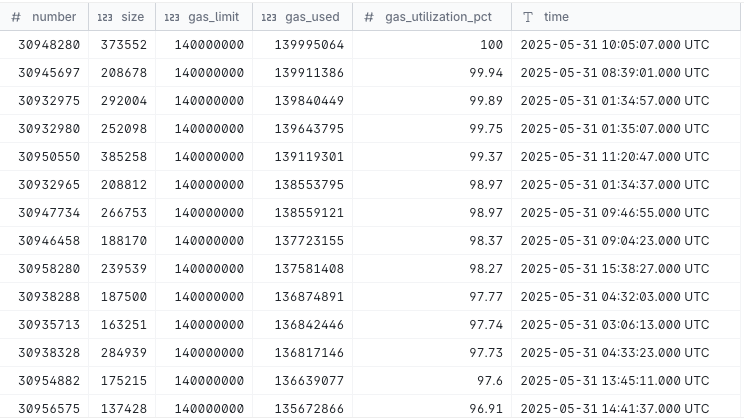This screenshot has width=744, height=419.
Task: Click the hash icon beside gas_utilization_pct
Action: tap(369, 17)
